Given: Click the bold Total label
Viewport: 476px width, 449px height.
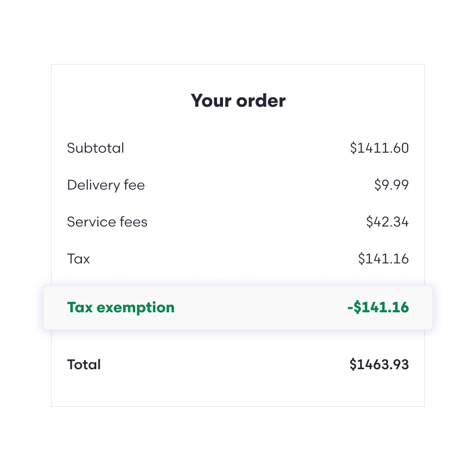Looking at the screenshot, I should [84, 365].
